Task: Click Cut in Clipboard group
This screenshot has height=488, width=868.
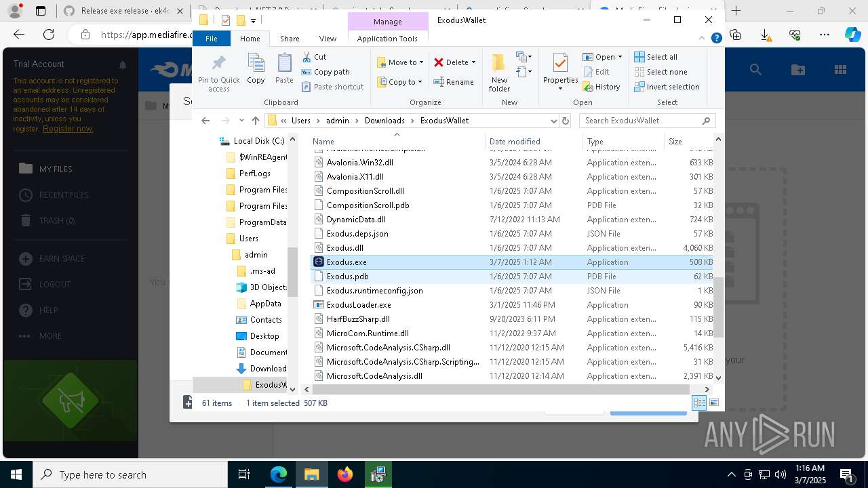Action: tap(314, 57)
